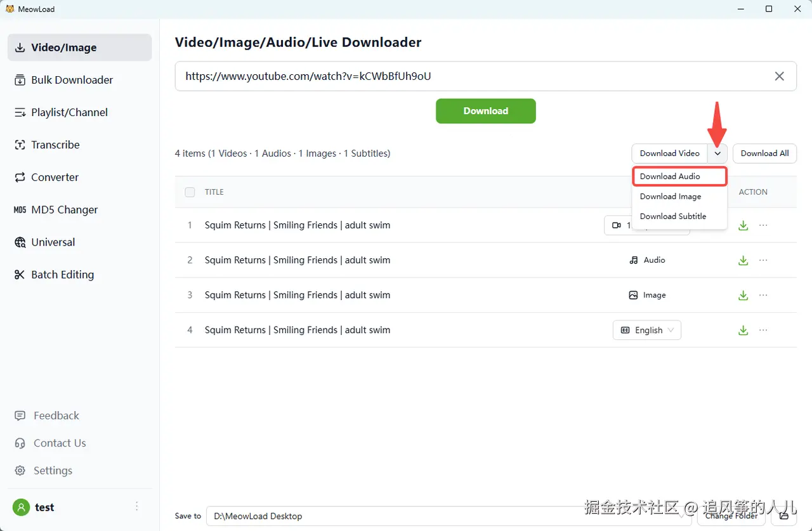
Task: Open the Video/Image section in sidebar
Action: [x=79, y=48]
